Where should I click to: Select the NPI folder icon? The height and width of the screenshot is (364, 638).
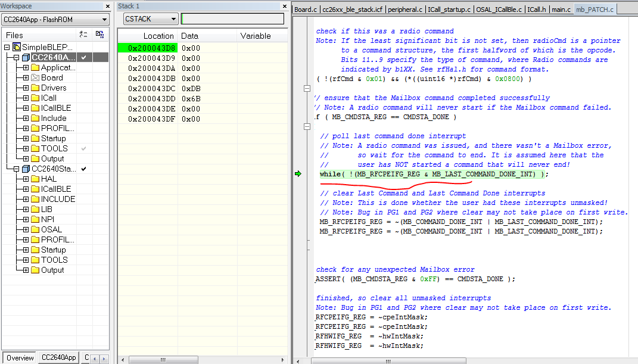pos(35,220)
